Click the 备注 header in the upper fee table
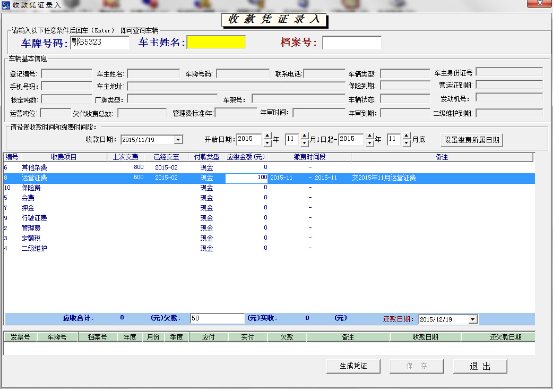 pos(442,157)
